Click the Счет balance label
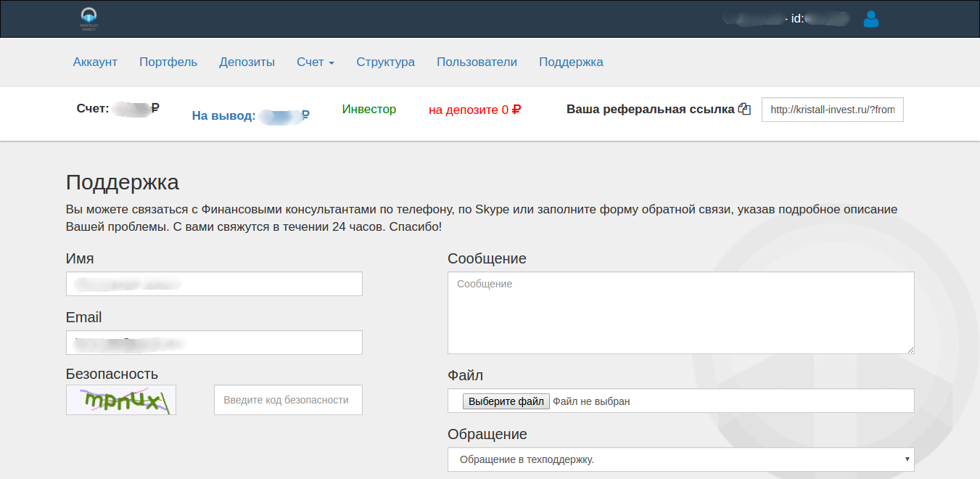Viewport: 980px width, 479px height. (118, 109)
